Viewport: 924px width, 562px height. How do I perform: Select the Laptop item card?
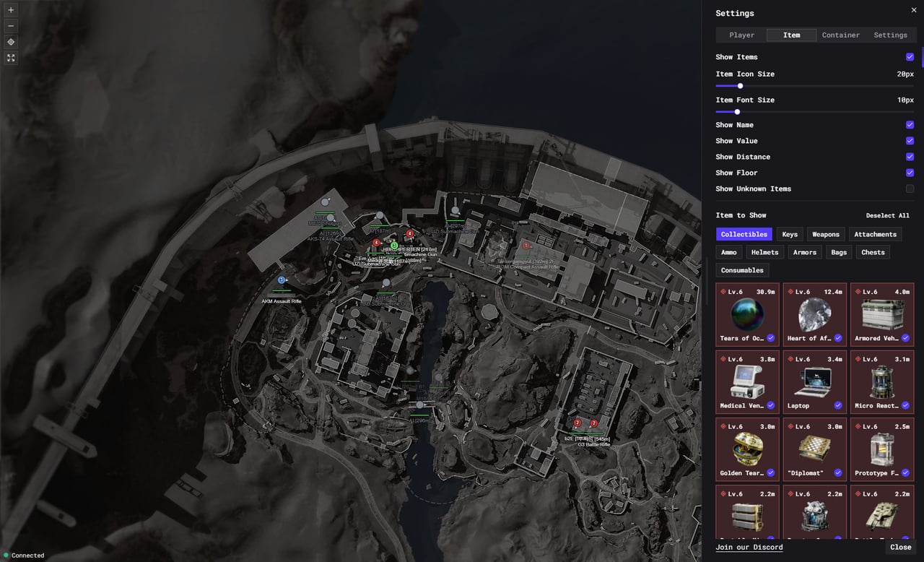[814, 382]
